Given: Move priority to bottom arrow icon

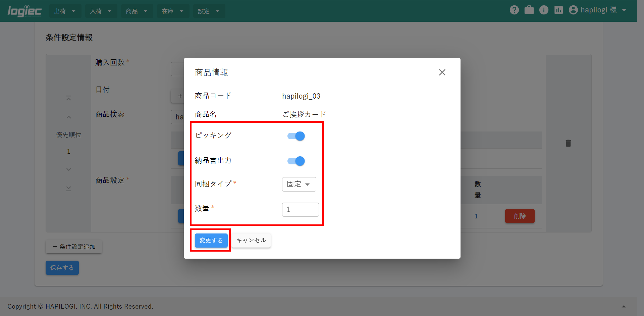Looking at the screenshot, I should [x=68, y=189].
